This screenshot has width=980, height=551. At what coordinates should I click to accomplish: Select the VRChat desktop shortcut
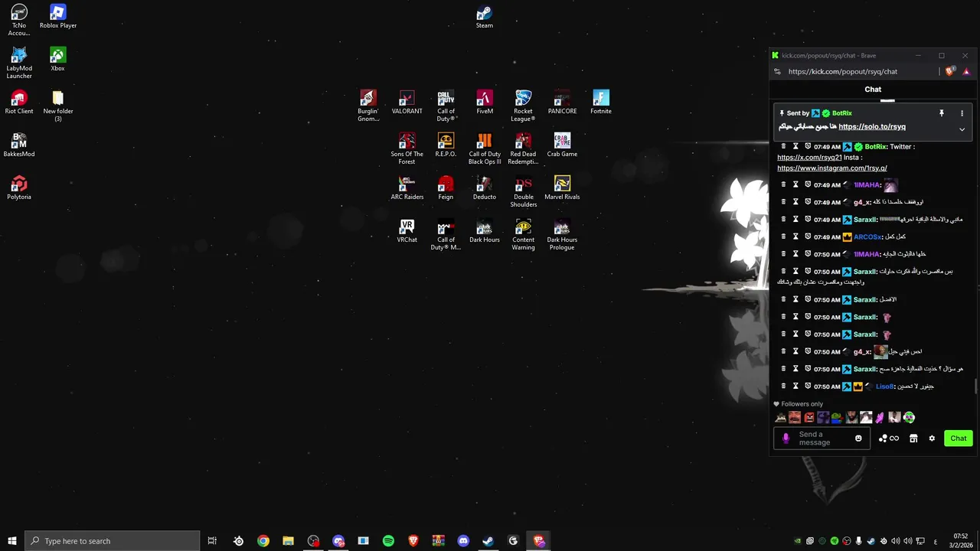click(x=407, y=231)
